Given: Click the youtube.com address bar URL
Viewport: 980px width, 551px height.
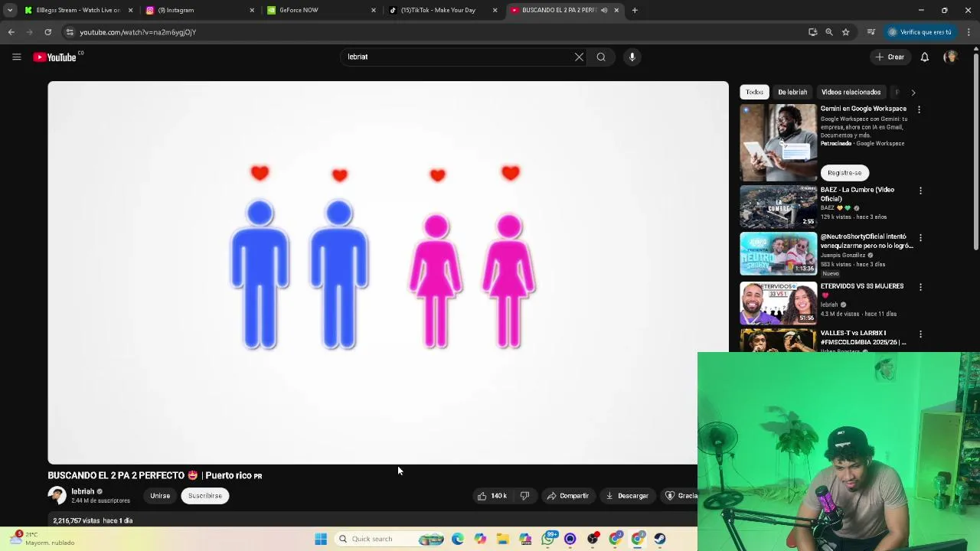Looking at the screenshot, I should tap(138, 32).
